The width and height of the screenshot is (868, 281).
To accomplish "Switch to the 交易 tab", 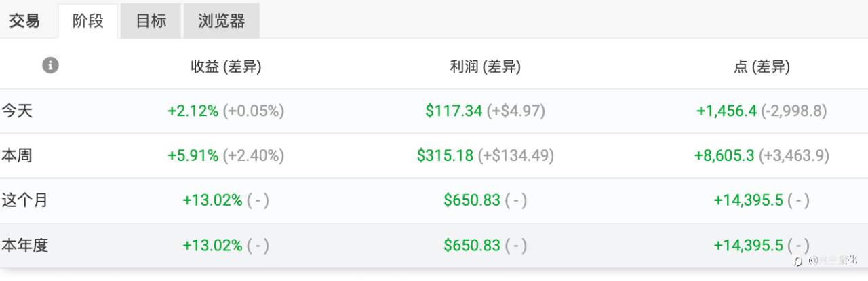I will click(x=24, y=21).
